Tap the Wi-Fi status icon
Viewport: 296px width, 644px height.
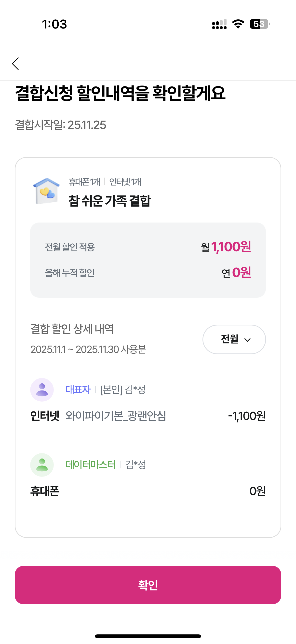coord(238,24)
